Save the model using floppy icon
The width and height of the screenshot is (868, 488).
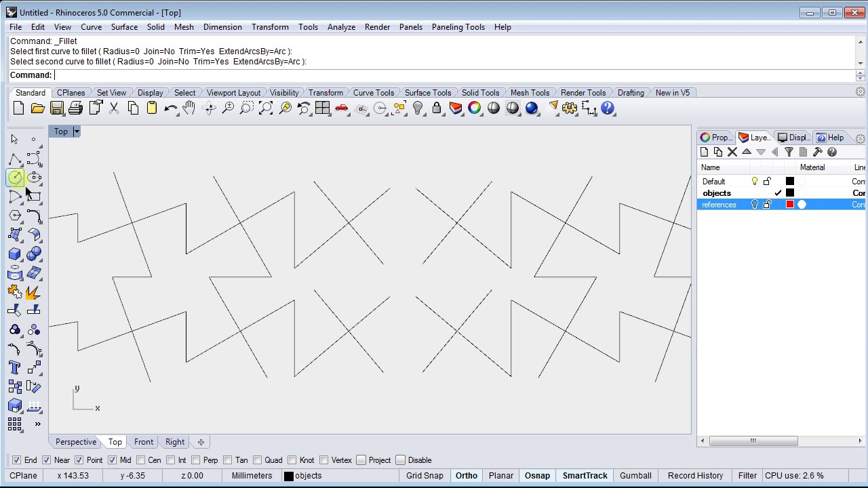pos(56,108)
